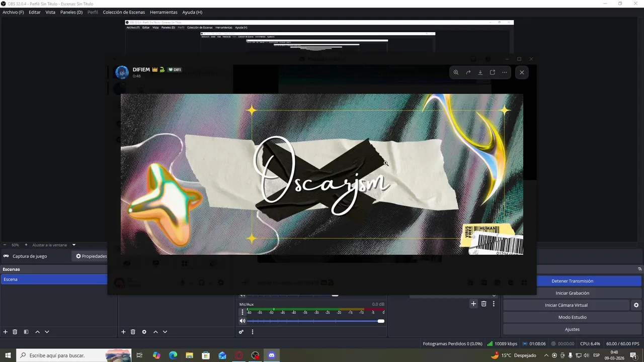Open the Colección de Escenas menu
The image size is (644, 362).
click(124, 12)
